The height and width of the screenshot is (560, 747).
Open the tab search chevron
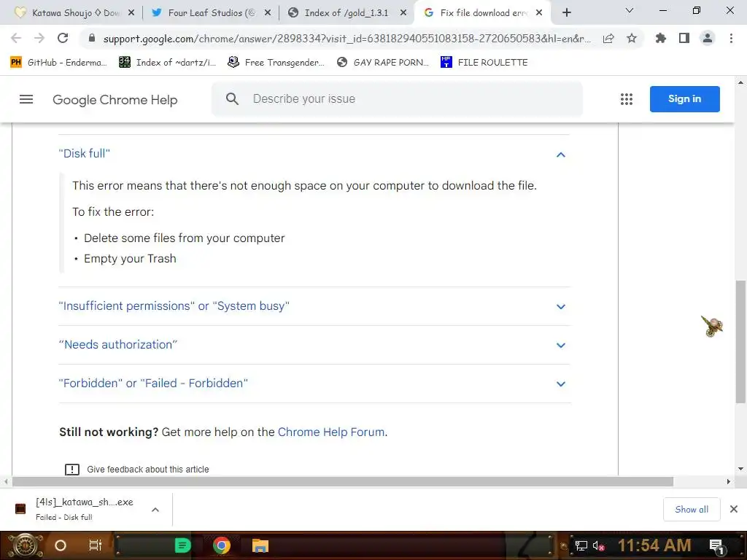point(630,10)
